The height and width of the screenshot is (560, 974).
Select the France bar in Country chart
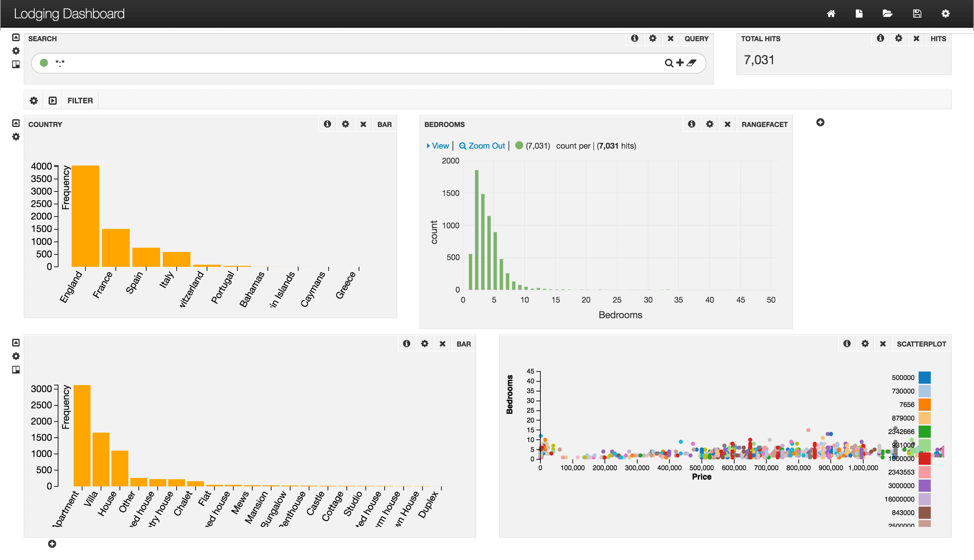pos(116,248)
